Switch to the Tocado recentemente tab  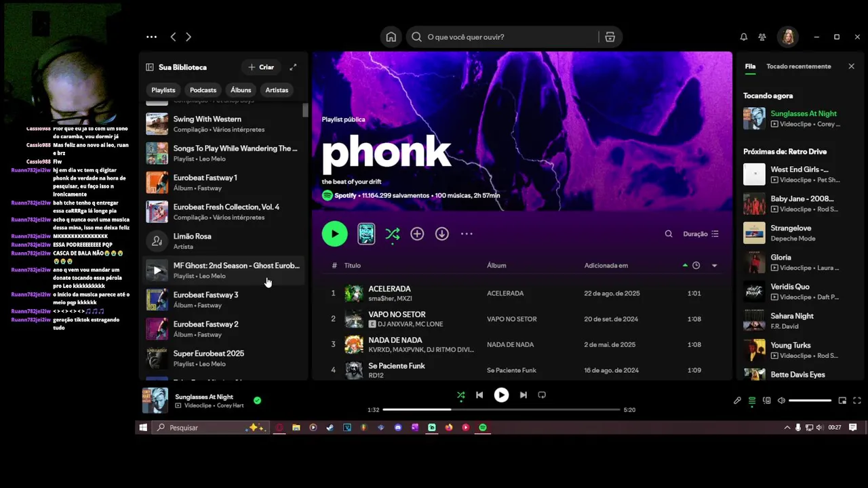[798, 66]
